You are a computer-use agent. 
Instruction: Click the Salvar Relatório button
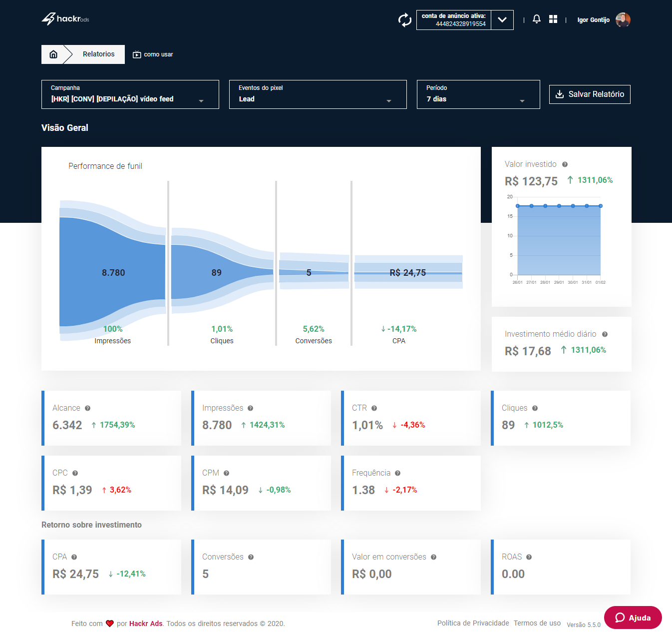coord(590,94)
